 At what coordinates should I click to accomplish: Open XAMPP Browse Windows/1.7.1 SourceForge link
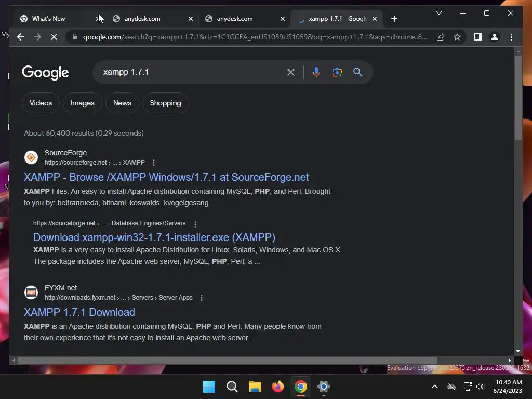coord(166,177)
